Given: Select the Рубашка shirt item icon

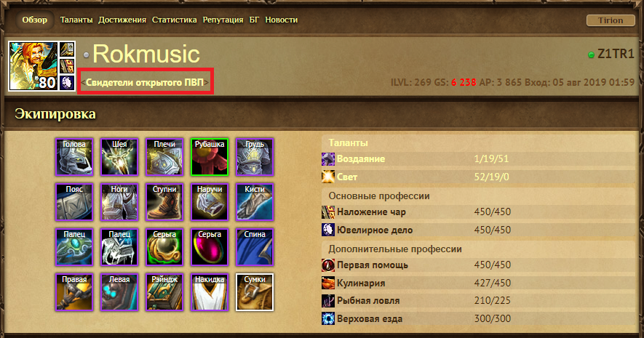Looking at the screenshot, I should [210, 157].
